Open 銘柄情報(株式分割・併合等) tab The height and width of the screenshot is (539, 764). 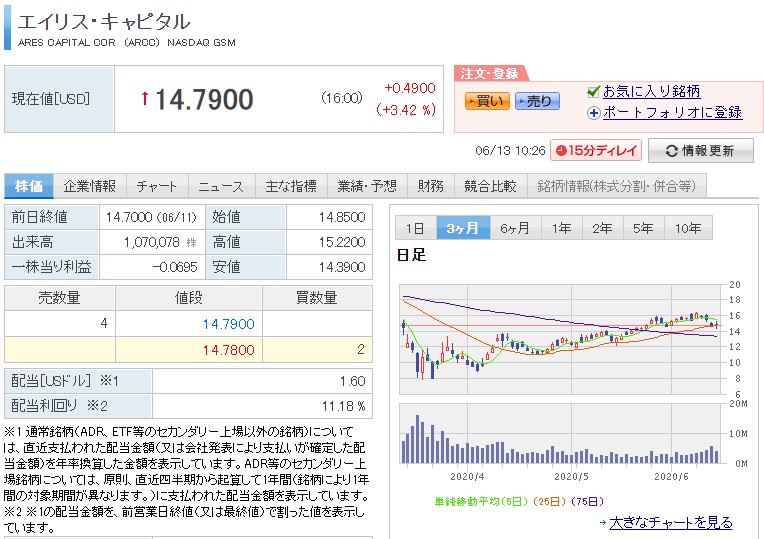click(616, 186)
